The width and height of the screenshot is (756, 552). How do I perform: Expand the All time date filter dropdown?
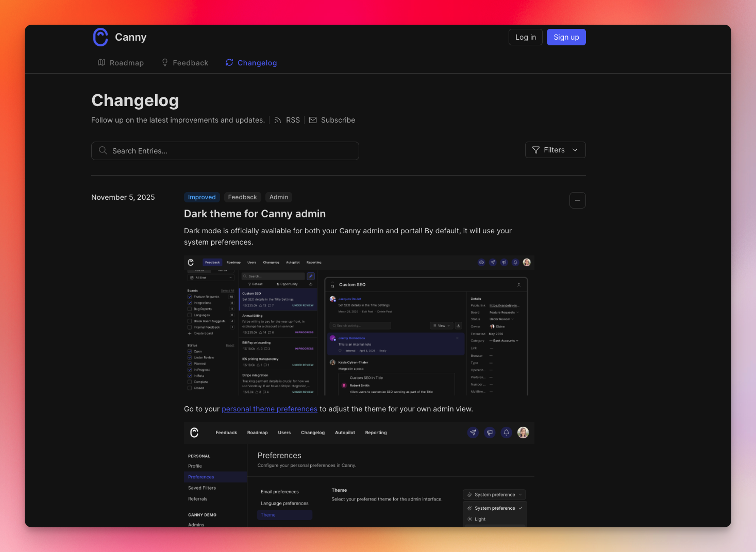pyautogui.click(x=210, y=278)
